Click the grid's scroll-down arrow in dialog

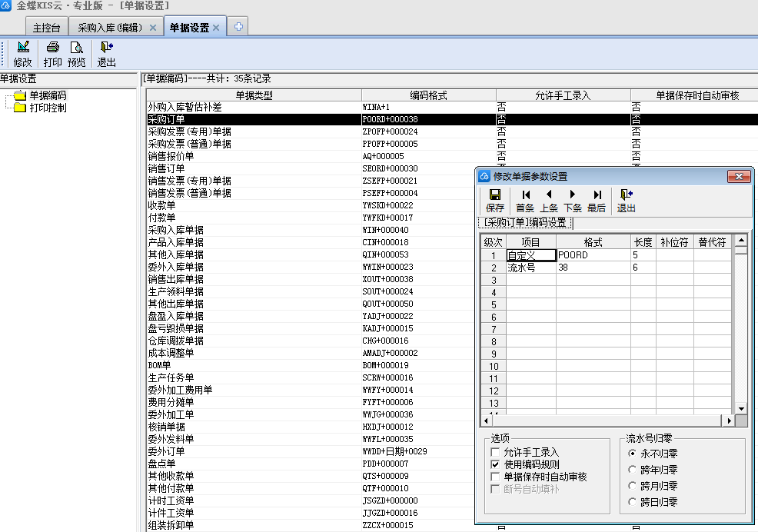point(741,409)
